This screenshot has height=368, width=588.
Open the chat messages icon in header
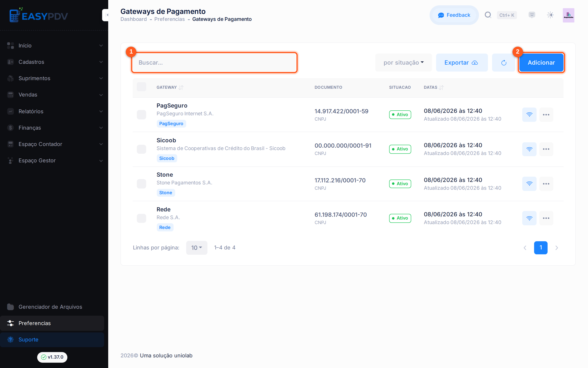click(x=532, y=15)
